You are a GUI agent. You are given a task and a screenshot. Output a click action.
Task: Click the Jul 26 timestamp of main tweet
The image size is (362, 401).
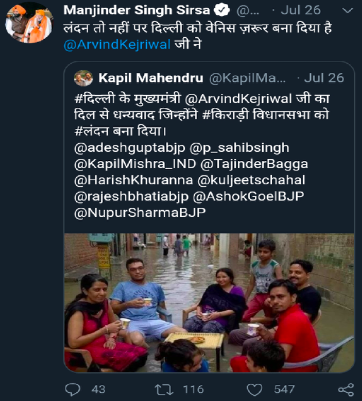pos(300,10)
